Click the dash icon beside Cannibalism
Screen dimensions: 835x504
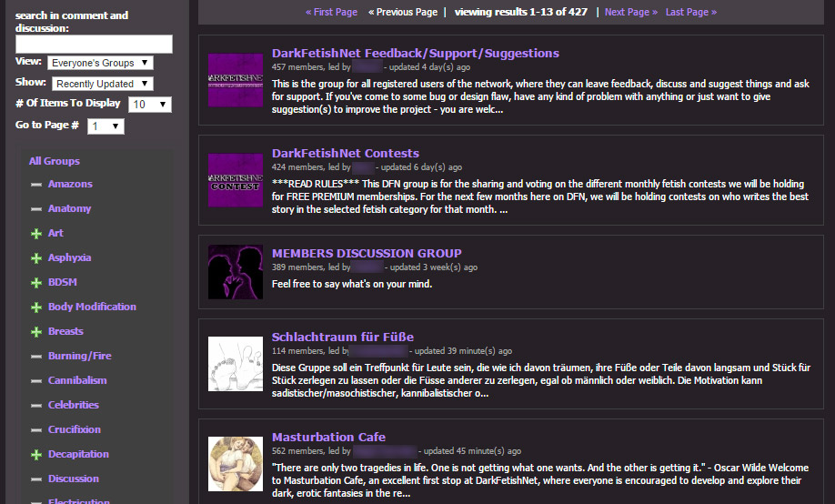point(36,381)
